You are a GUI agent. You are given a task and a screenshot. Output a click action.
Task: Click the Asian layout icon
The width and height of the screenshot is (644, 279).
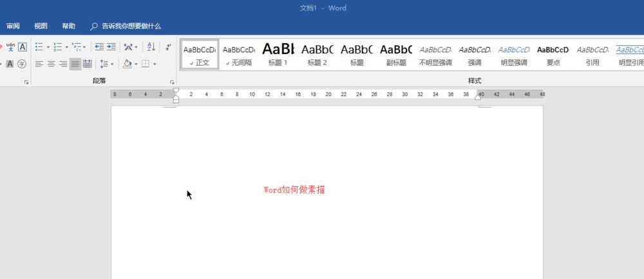point(128,47)
